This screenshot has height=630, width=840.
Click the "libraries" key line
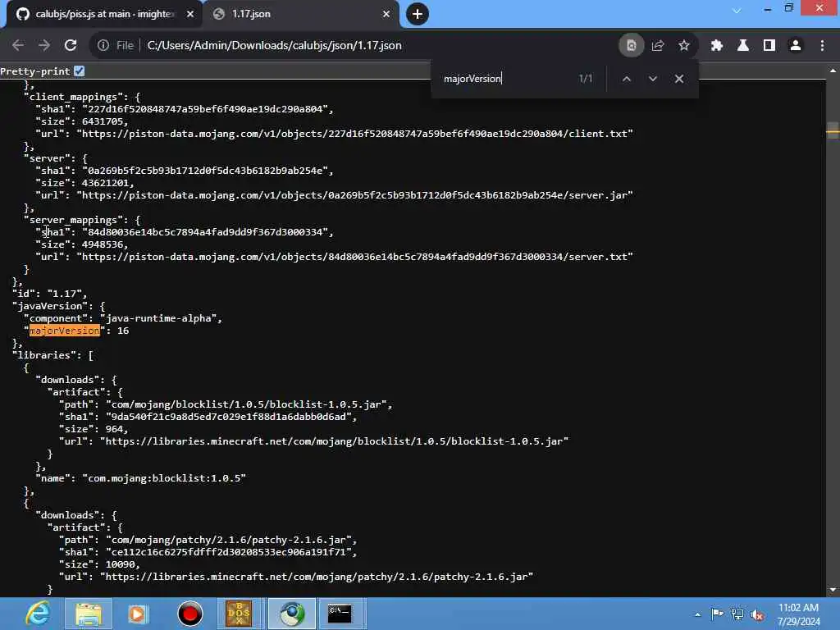(52, 355)
